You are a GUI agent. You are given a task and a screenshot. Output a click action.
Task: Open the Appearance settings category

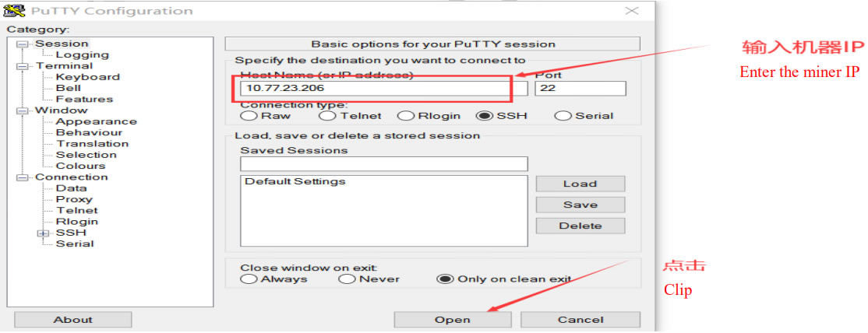[x=96, y=121]
